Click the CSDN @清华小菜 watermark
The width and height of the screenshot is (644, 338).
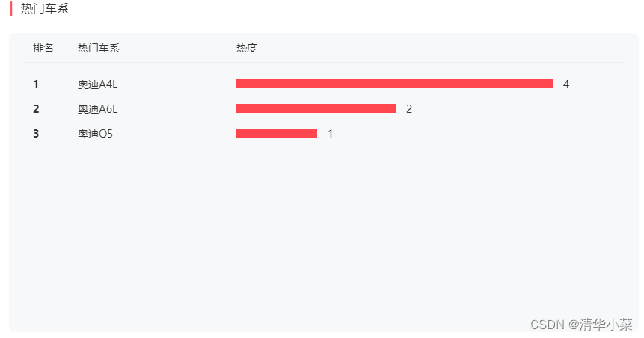(x=581, y=325)
